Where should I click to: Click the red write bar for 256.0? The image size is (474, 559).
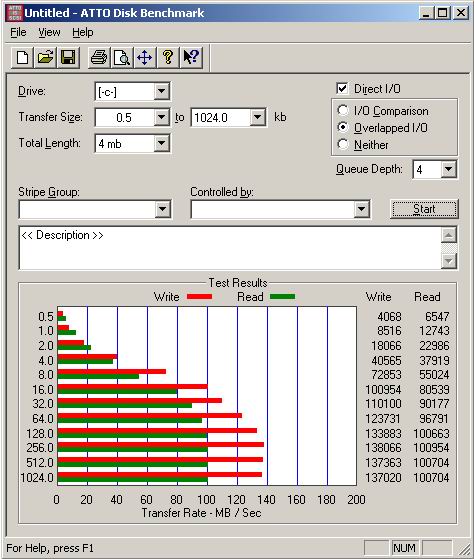pyautogui.click(x=161, y=445)
